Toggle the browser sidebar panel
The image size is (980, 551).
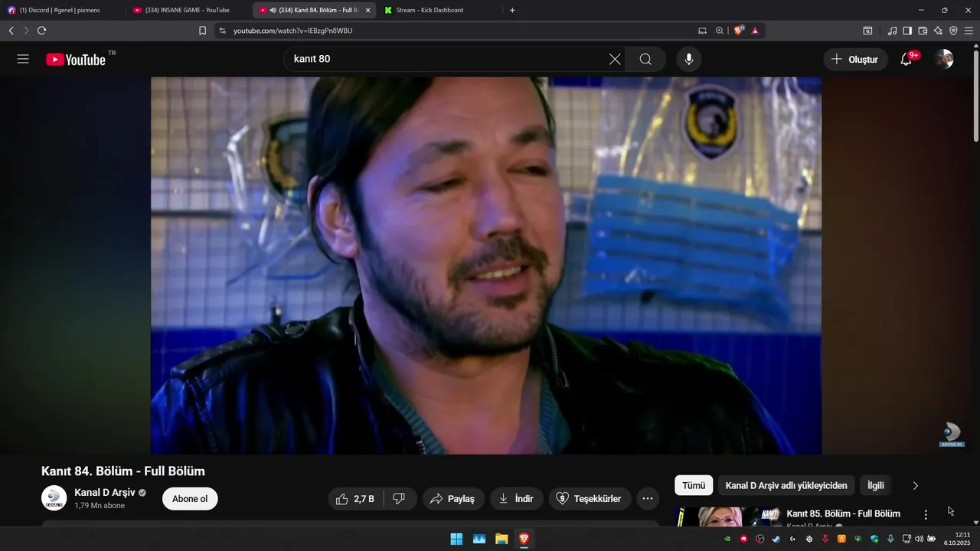(x=907, y=31)
